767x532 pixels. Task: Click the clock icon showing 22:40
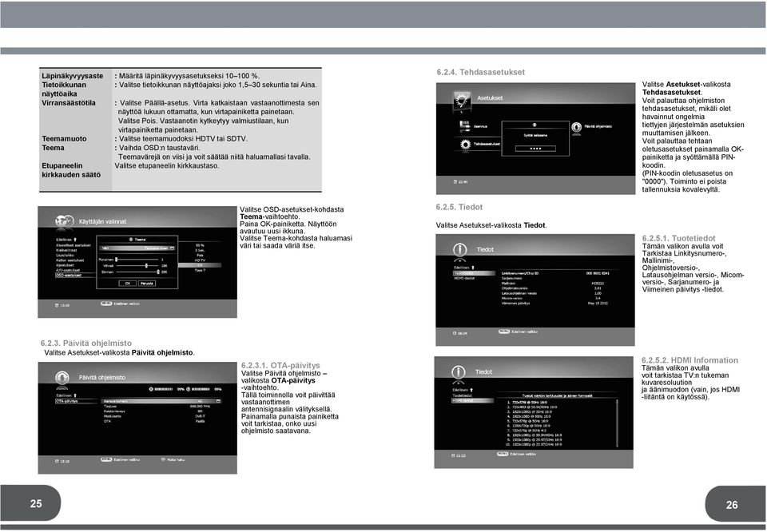(455, 182)
